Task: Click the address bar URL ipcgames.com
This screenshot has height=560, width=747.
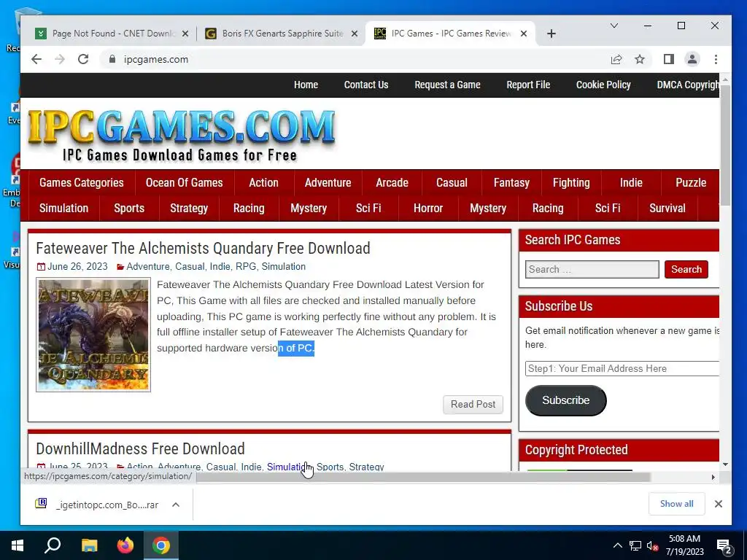Action: pyautogui.click(x=156, y=59)
